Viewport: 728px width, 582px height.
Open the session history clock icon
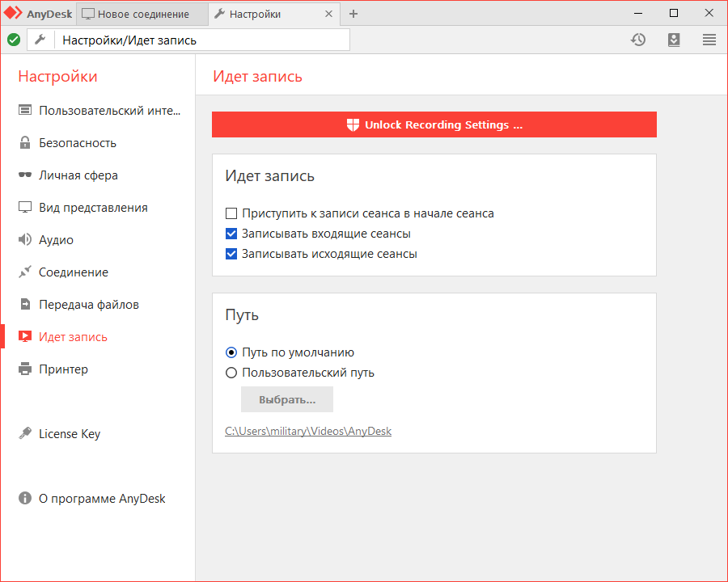click(x=638, y=40)
